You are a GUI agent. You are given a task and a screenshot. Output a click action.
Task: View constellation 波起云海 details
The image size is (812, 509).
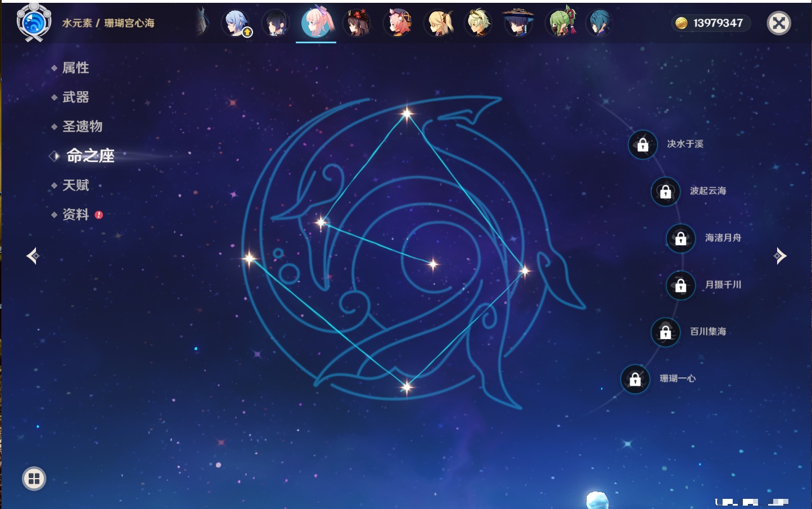pos(708,191)
